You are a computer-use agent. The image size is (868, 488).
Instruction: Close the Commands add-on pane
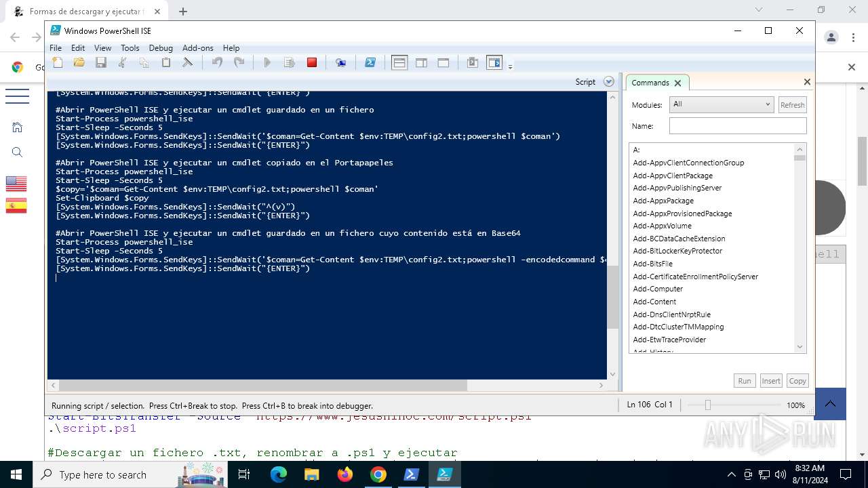pyautogui.click(x=807, y=82)
